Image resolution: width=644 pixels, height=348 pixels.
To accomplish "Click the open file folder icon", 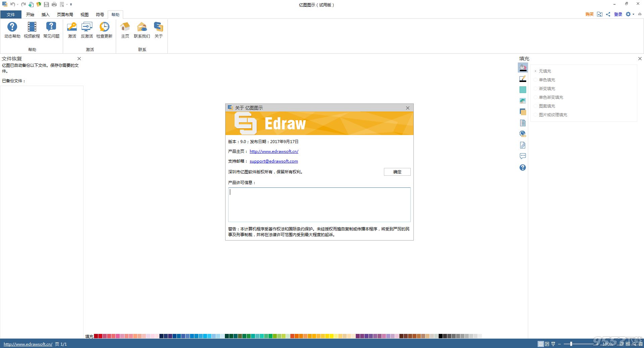I will coord(39,4).
